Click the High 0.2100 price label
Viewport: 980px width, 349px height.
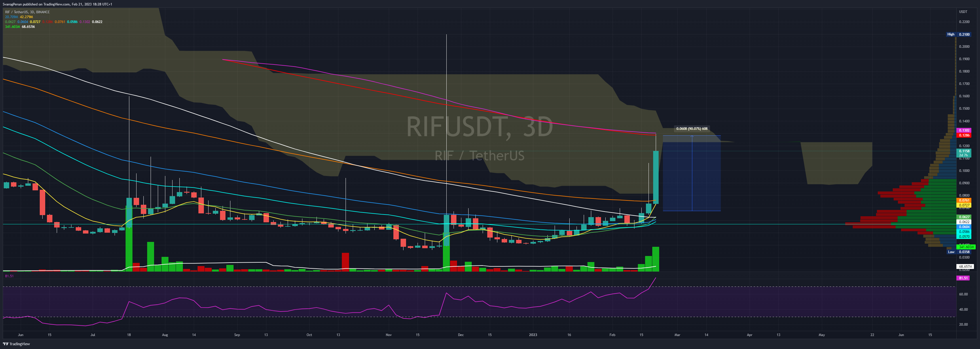click(959, 34)
